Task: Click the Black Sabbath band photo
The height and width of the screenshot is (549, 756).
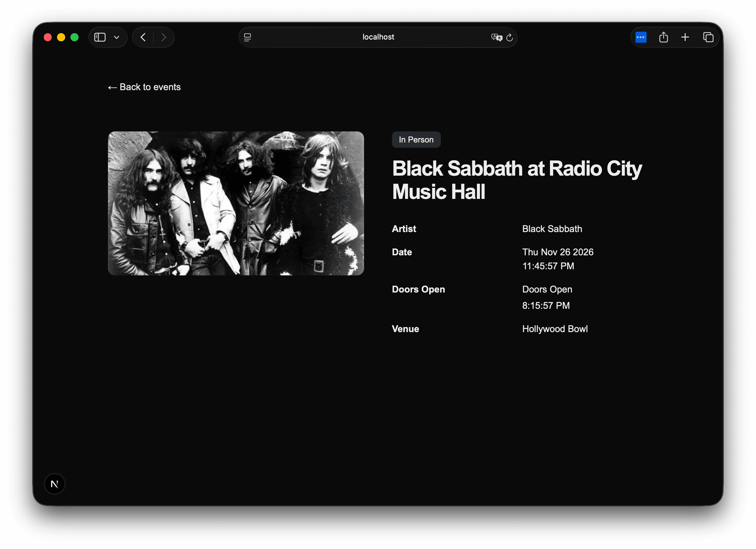Action: (x=236, y=203)
